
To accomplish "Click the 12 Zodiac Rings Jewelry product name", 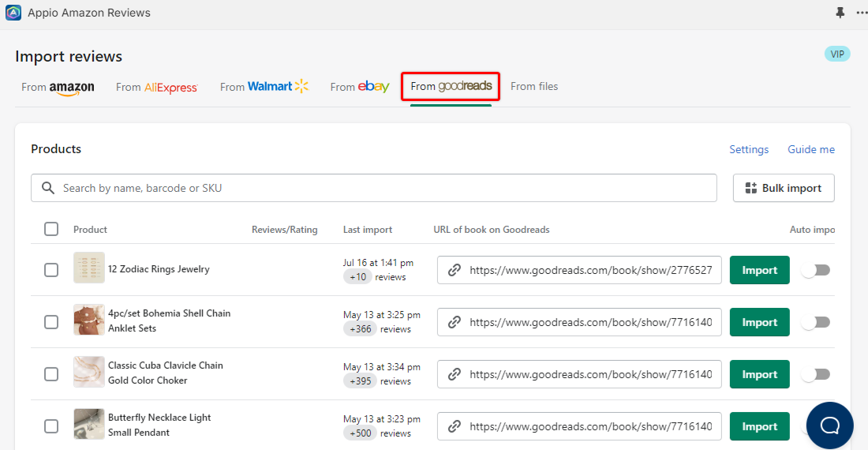I will pyautogui.click(x=159, y=269).
